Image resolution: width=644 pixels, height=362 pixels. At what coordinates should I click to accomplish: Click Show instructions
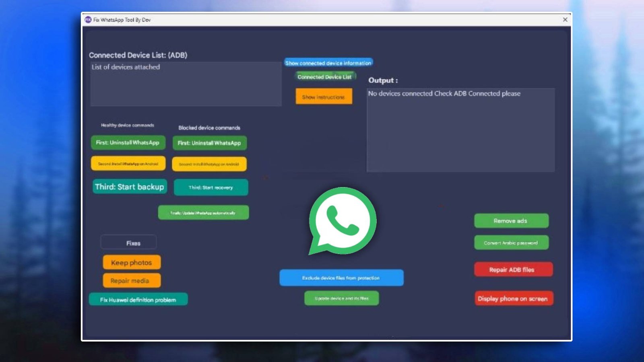click(x=324, y=97)
